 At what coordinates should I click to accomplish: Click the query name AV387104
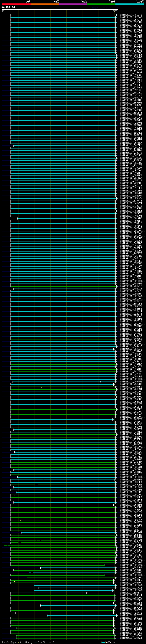8,7
